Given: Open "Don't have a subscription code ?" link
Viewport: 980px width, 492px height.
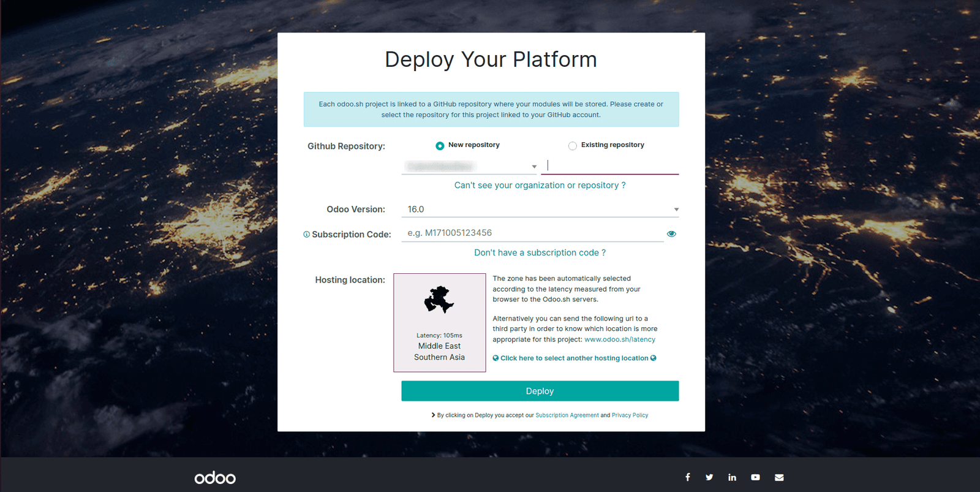Looking at the screenshot, I should [x=540, y=252].
